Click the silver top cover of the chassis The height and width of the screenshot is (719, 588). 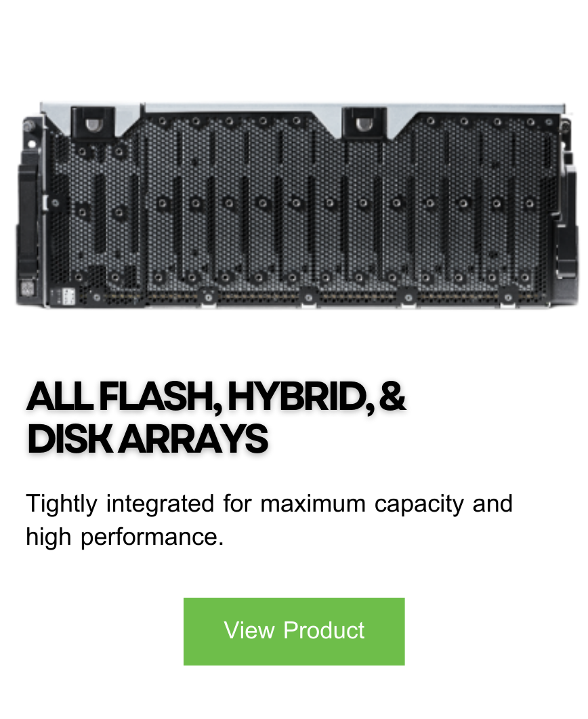coord(303,108)
